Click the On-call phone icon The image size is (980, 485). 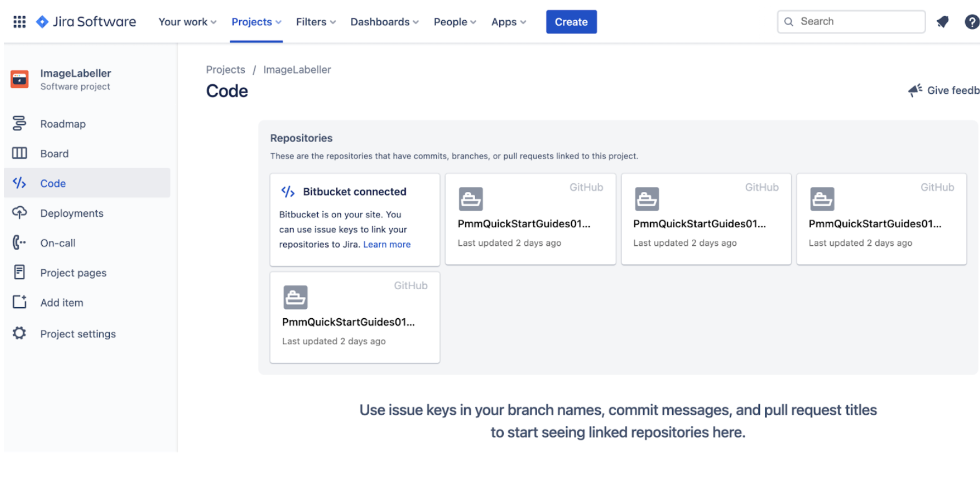[x=19, y=243]
